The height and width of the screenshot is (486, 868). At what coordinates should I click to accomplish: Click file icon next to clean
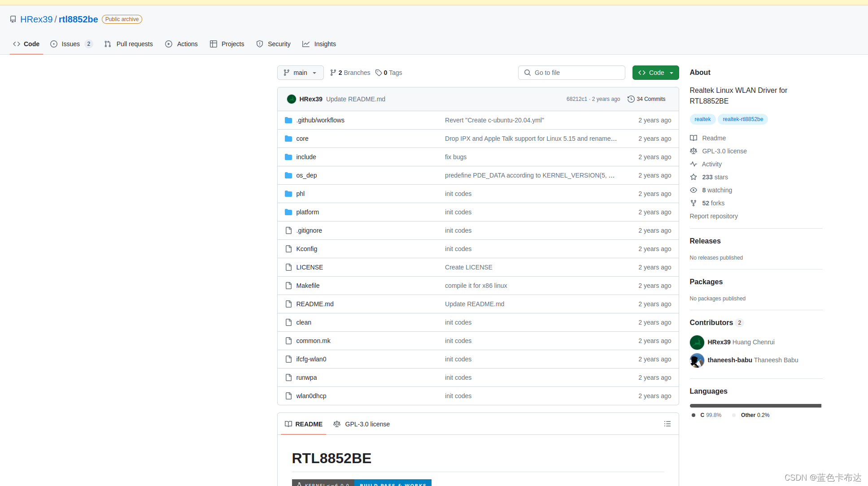tap(288, 322)
